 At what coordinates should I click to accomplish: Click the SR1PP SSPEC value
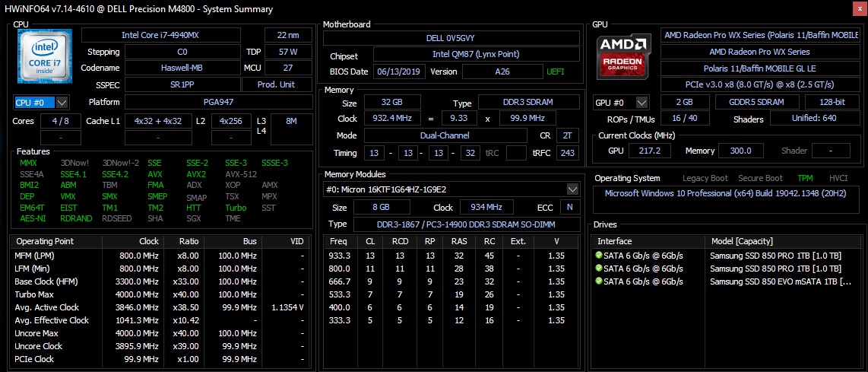point(182,84)
